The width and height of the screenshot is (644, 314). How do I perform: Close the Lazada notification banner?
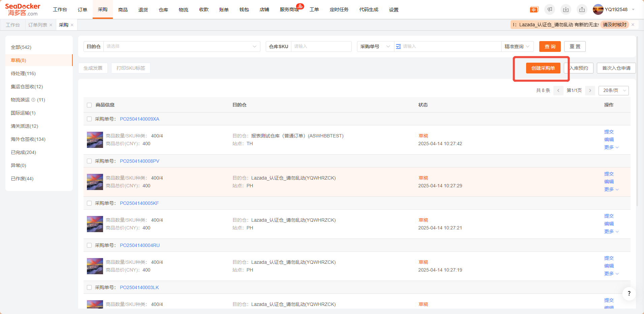(633, 25)
